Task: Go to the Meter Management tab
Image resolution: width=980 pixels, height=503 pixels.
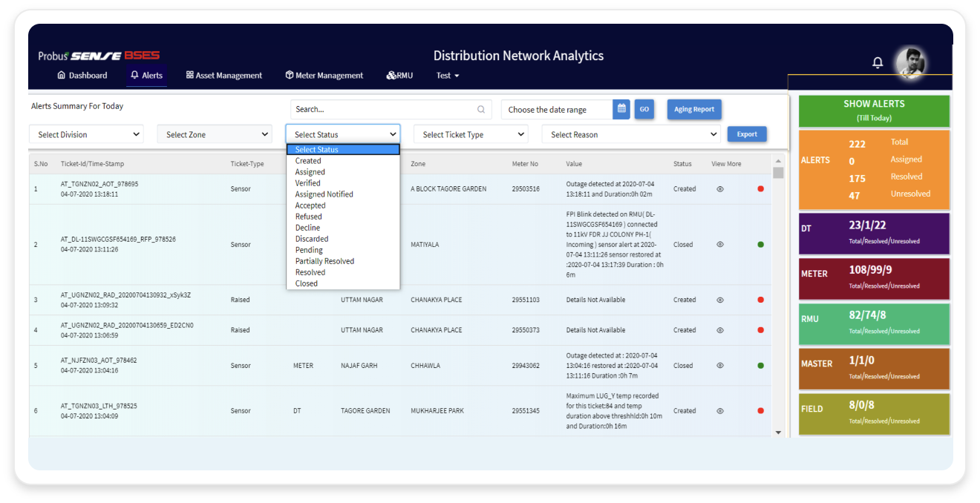Action: pyautogui.click(x=324, y=76)
